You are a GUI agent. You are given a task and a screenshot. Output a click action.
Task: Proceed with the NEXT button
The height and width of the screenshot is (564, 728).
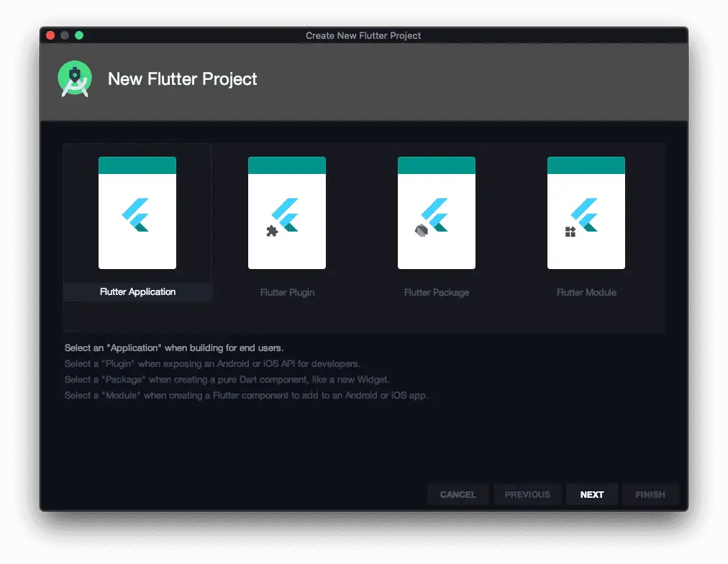pos(592,494)
